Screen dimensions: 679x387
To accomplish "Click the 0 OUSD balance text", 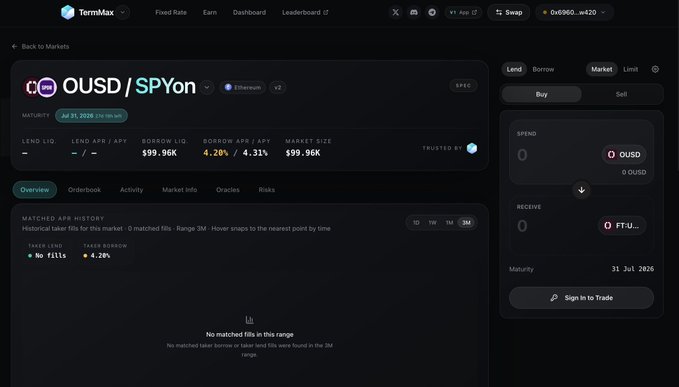I will pyautogui.click(x=634, y=172).
